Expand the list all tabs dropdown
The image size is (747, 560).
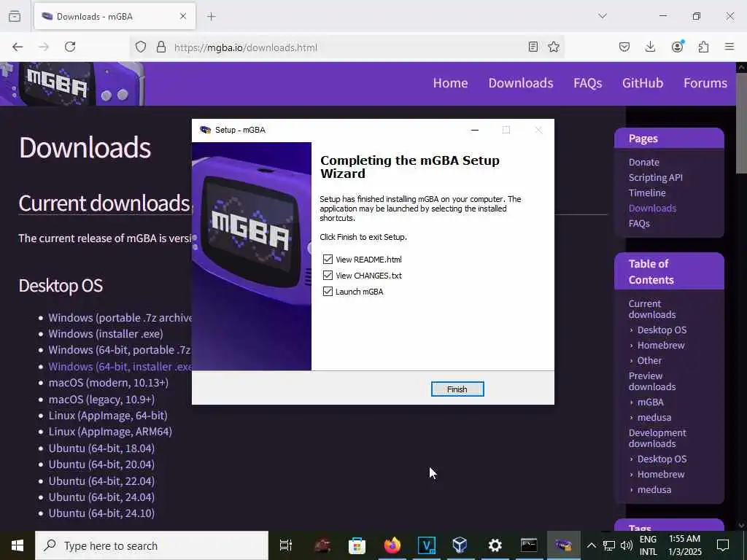[x=603, y=16]
